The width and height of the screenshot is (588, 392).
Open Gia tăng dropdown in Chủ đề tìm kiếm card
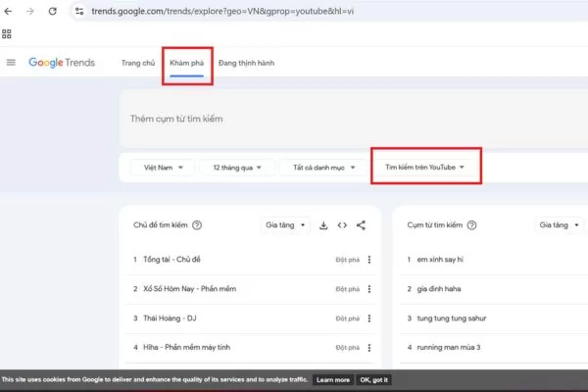pyautogui.click(x=285, y=225)
